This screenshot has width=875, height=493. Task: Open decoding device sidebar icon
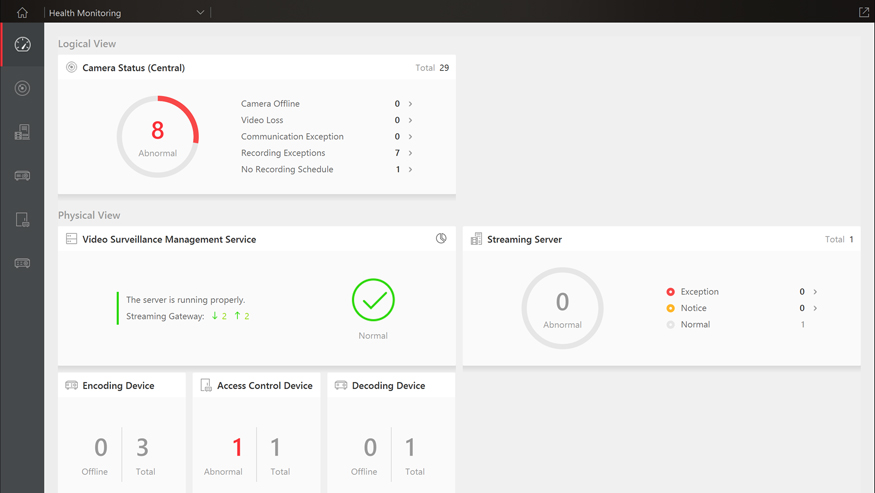click(x=22, y=263)
